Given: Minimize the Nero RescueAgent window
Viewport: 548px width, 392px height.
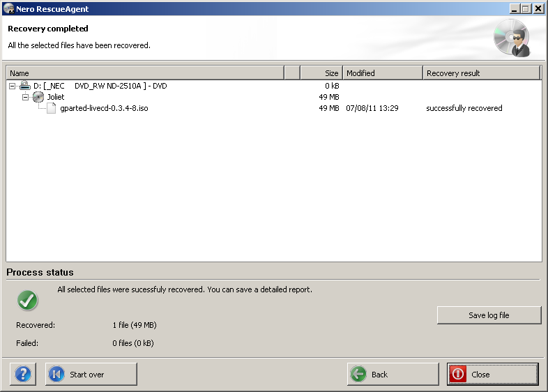Looking at the screenshot, I should [x=514, y=9].
